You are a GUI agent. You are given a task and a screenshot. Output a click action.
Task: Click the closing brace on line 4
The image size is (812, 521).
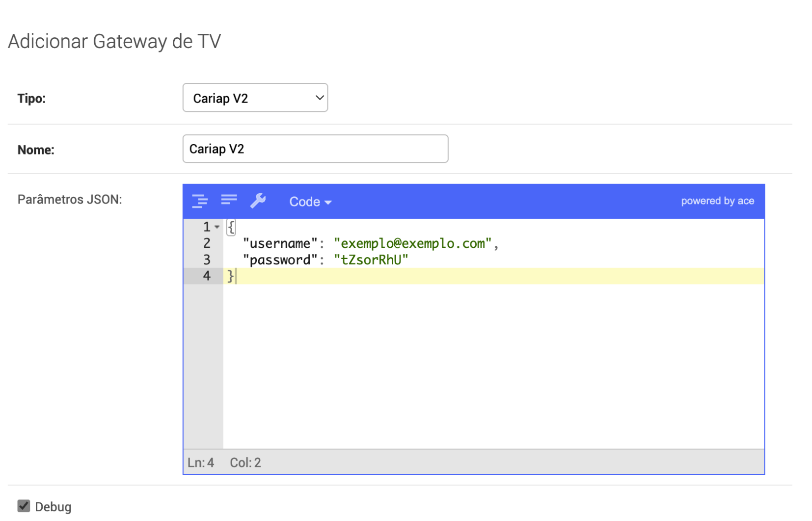230,276
